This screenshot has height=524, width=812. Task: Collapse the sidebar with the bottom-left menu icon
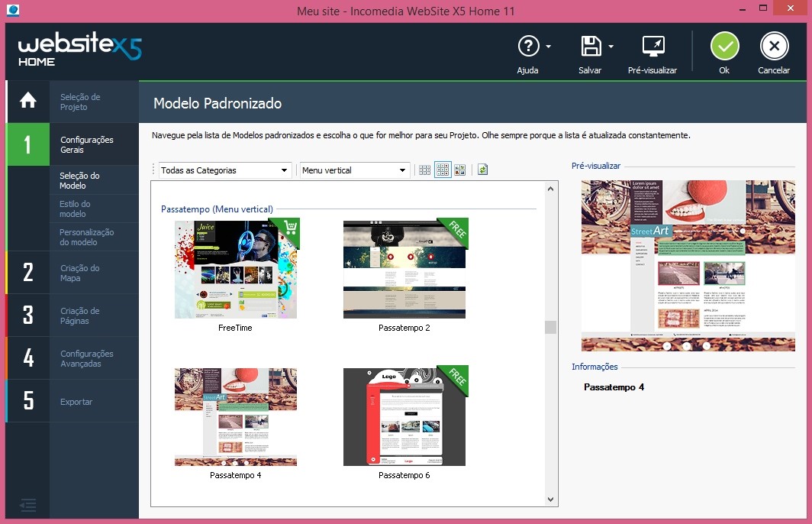pyautogui.click(x=28, y=505)
